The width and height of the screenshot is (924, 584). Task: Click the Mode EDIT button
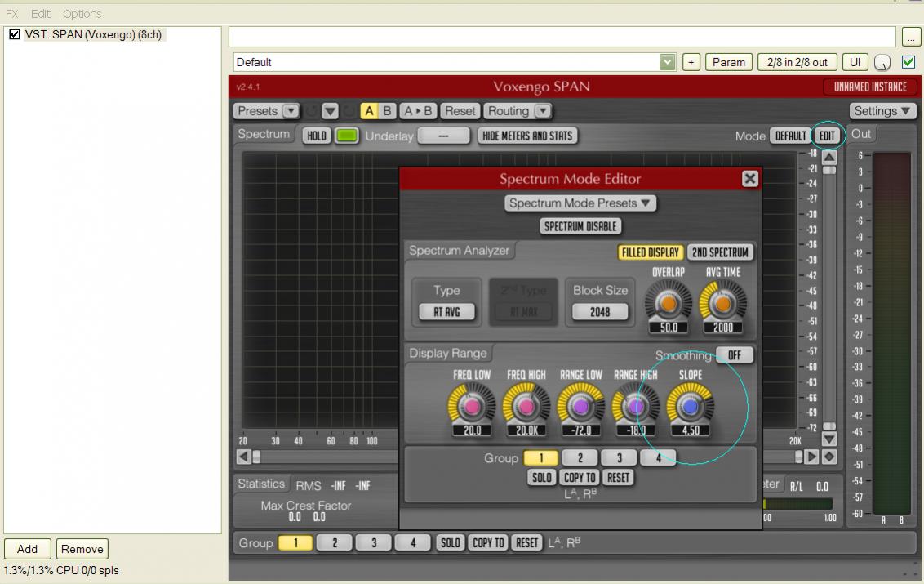point(828,136)
